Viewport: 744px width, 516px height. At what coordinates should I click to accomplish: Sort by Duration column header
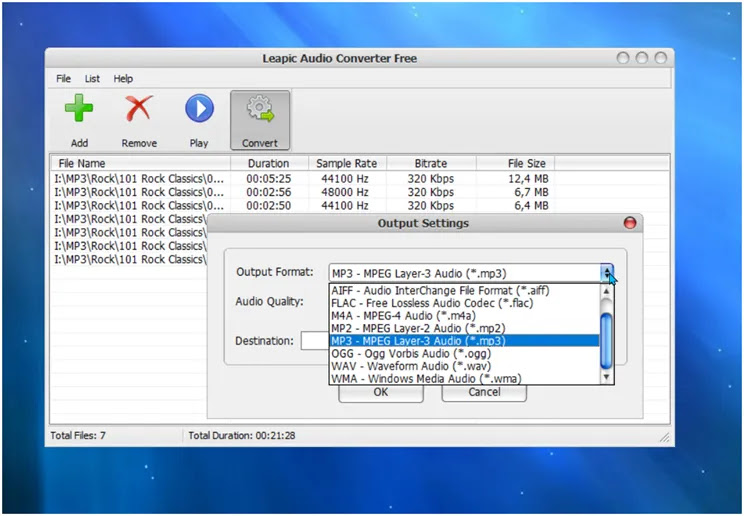[269, 163]
